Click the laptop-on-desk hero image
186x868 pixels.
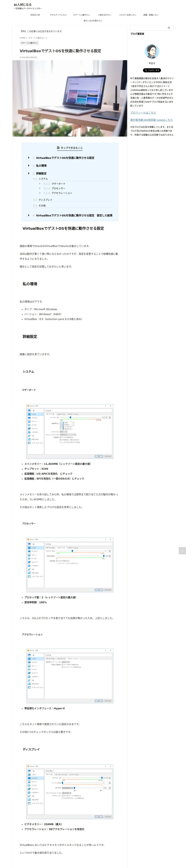pyautogui.click(x=70, y=98)
